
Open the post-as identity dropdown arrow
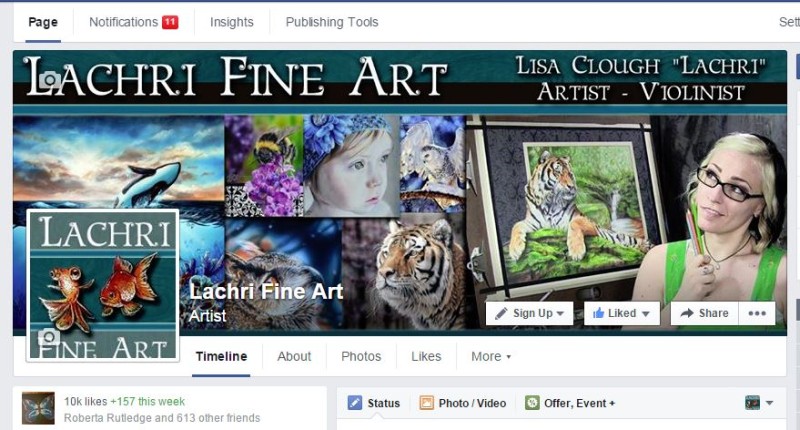coord(769,403)
